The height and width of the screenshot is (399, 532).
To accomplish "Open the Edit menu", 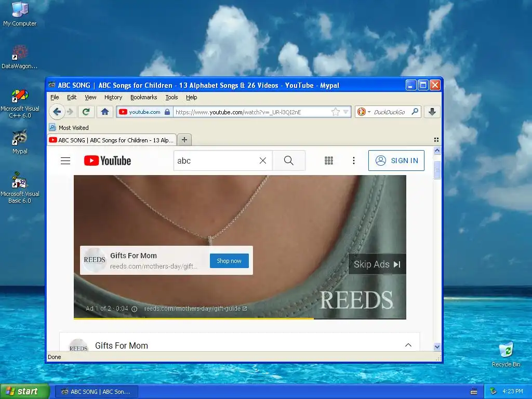I will [72, 97].
